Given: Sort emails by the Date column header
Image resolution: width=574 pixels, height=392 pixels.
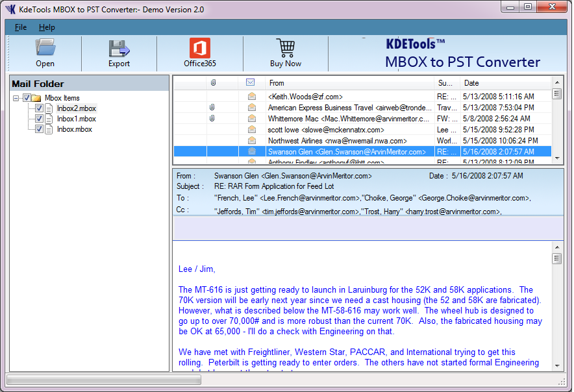Looking at the screenshot, I should tap(505, 83).
